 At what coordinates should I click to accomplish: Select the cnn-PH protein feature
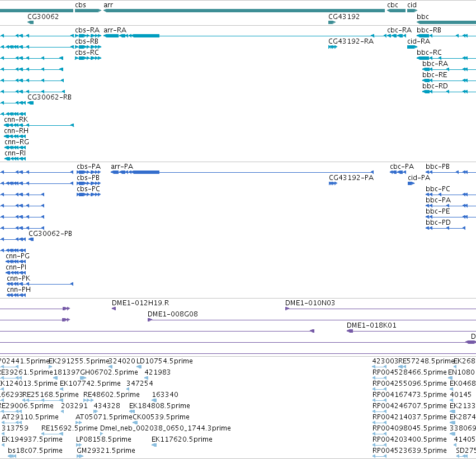[x=16, y=295]
